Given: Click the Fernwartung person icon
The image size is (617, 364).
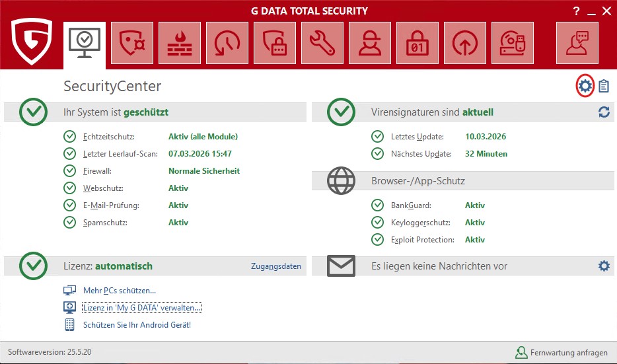Looking at the screenshot, I should click(521, 353).
